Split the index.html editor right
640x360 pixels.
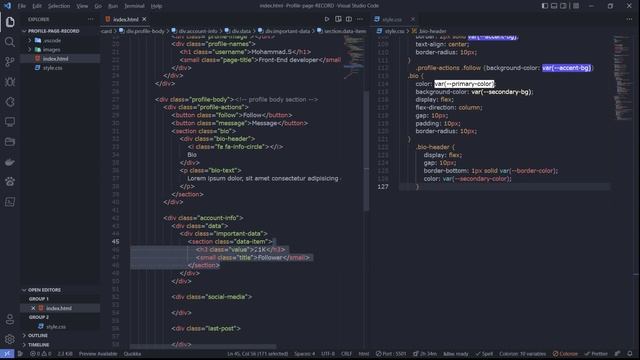tap(349, 19)
